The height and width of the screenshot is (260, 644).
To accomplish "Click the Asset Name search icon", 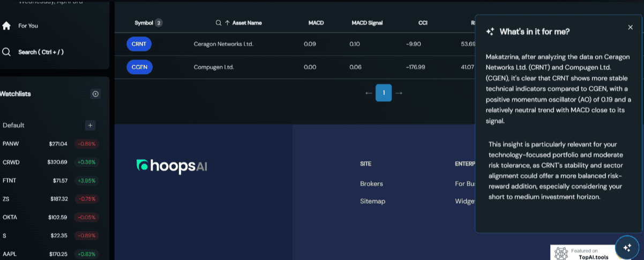I will (x=219, y=23).
